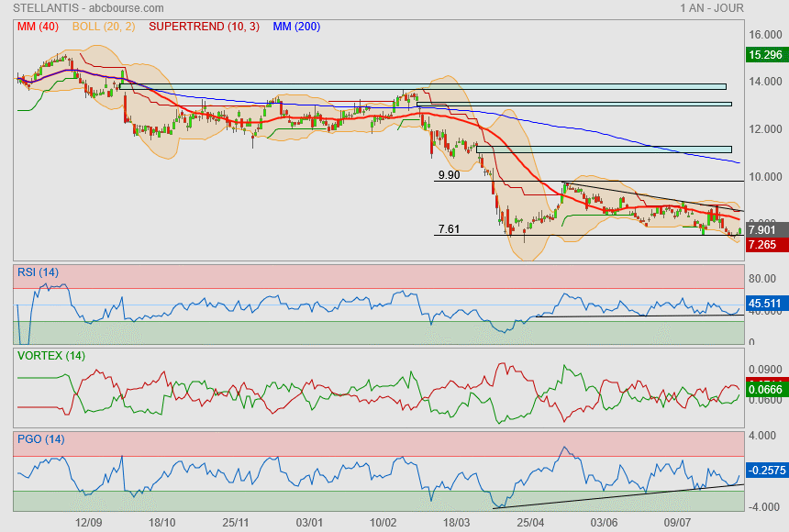Select the MM (40) indicator label
Image resolution: width=789 pixels, height=532 pixels.
[x=38, y=27]
